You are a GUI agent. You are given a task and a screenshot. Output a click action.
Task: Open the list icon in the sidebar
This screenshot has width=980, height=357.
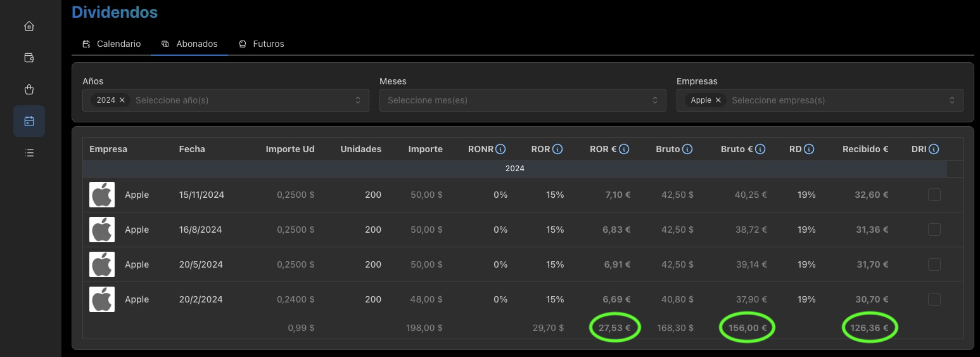29,153
